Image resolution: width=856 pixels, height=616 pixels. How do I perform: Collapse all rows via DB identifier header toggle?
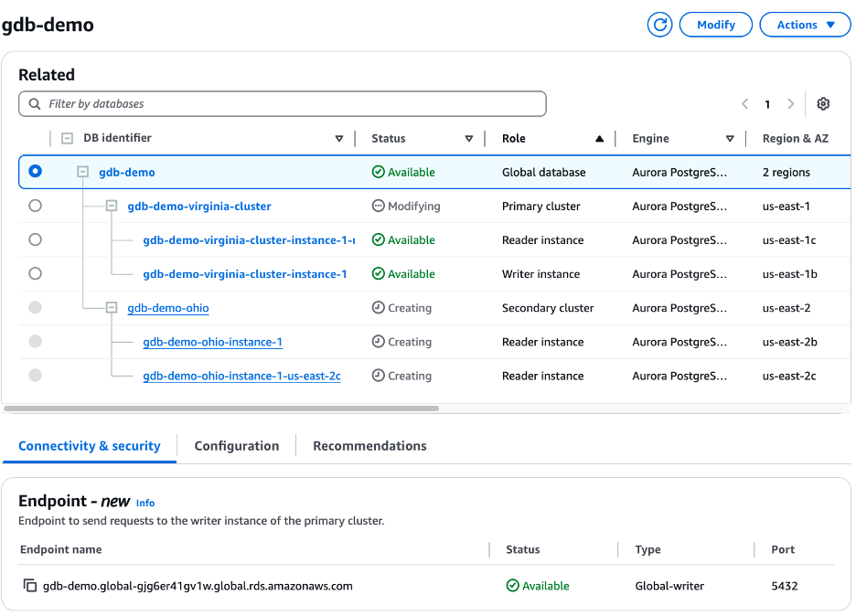pos(67,138)
